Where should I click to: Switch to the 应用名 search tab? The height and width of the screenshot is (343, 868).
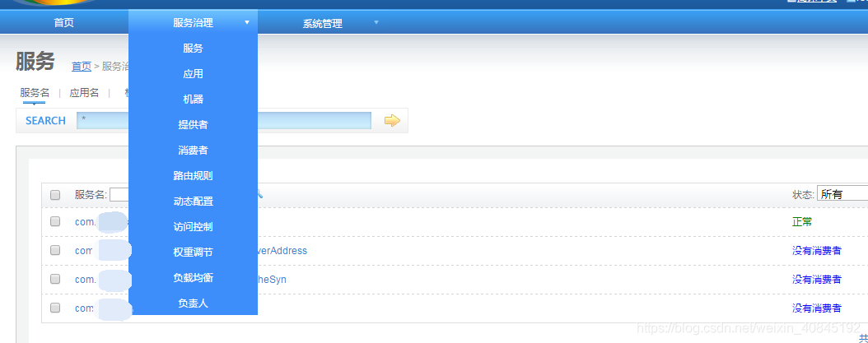tap(84, 92)
